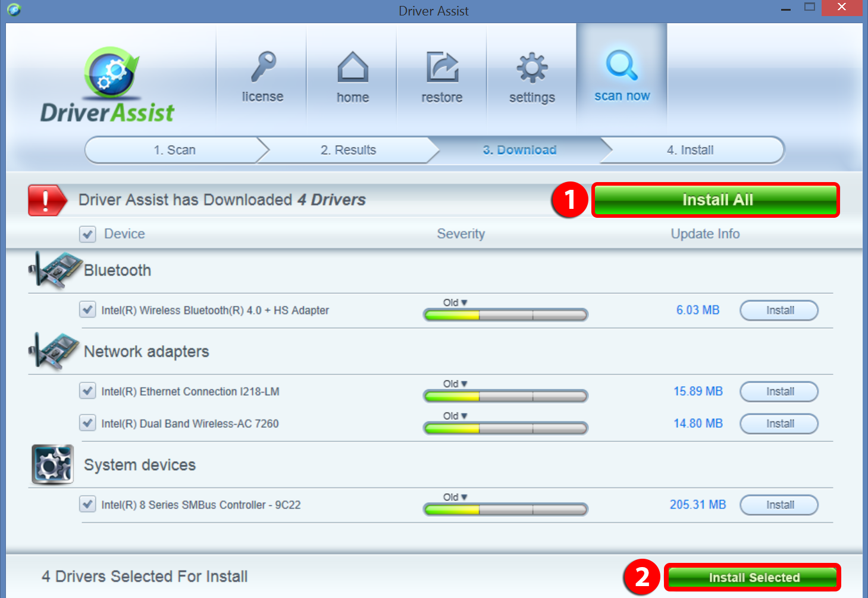Maximize the Driver Assist window
Viewport: 868px width, 598px height.
pyautogui.click(x=809, y=8)
